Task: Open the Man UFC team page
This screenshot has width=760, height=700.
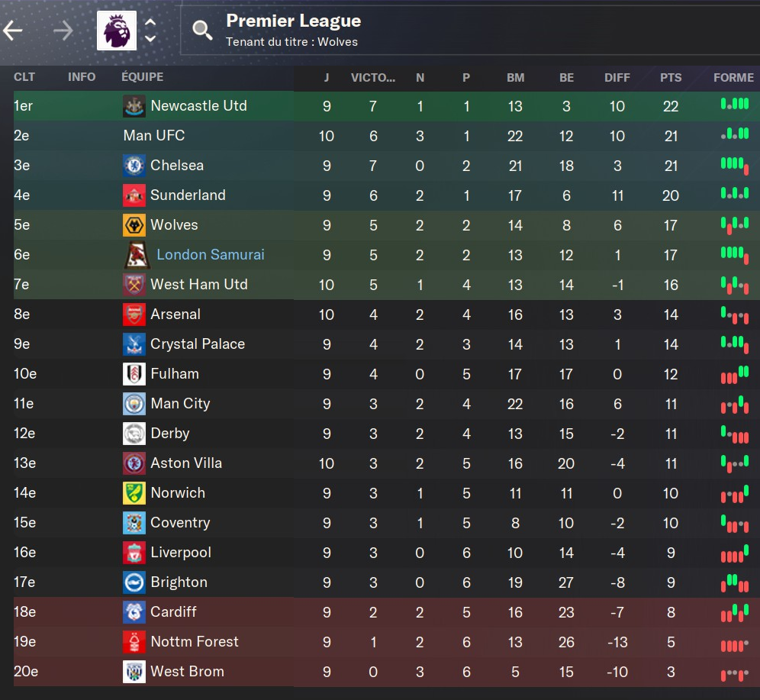Action: click(154, 135)
